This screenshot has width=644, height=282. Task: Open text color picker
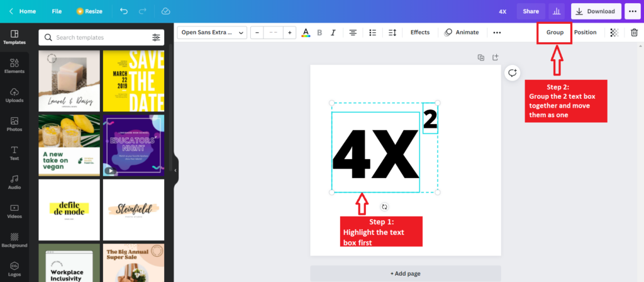click(306, 33)
